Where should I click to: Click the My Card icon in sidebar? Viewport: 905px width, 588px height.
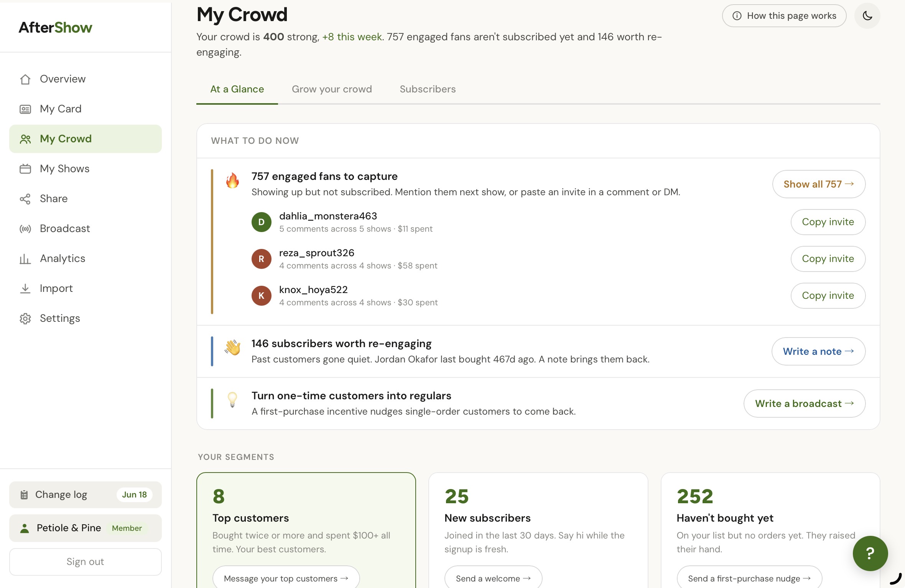pyautogui.click(x=25, y=109)
